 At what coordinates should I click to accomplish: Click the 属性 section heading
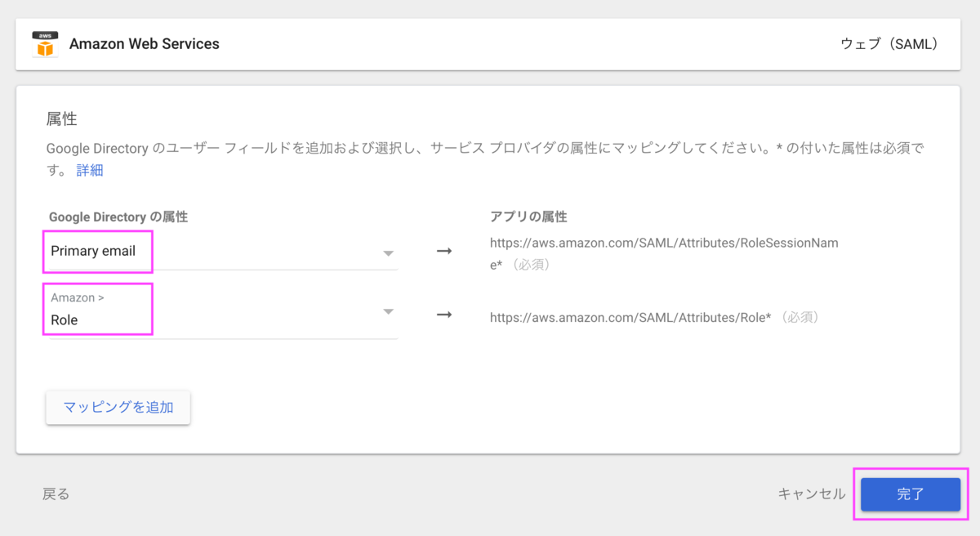56,118
